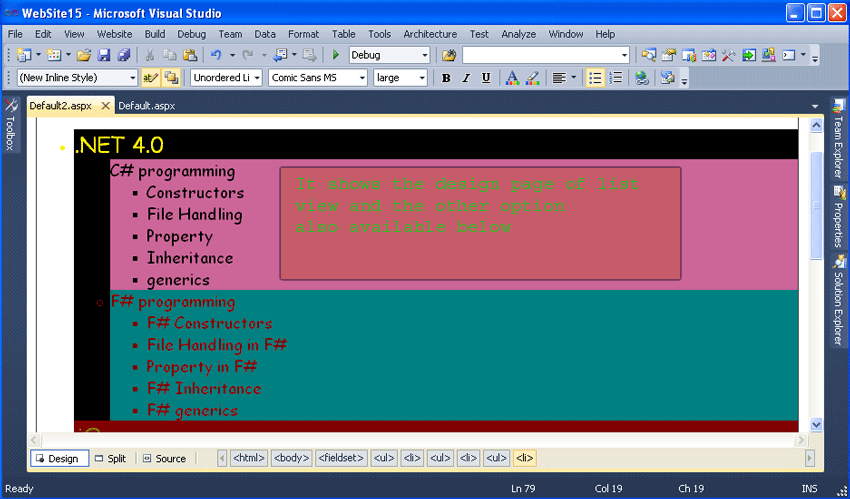Expand the text alignment dropdown arrow
Image resolution: width=850 pixels, height=499 pixels.
click(573, 78)
